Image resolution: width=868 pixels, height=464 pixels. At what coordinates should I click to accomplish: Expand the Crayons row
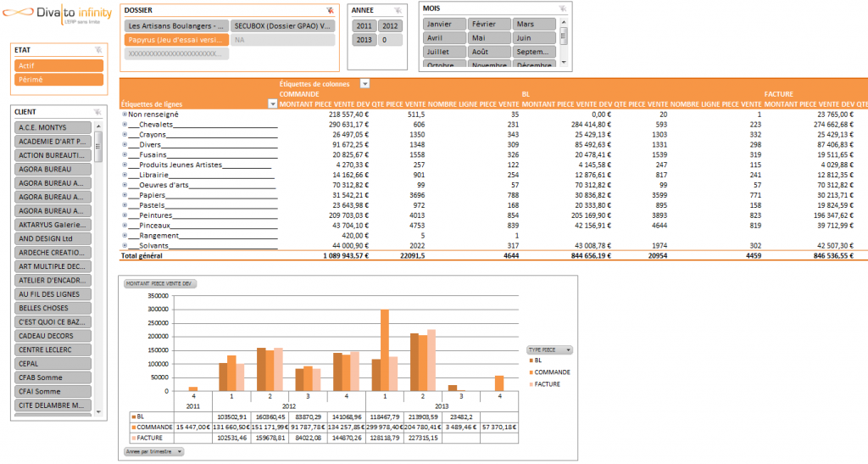[x=125, y=135]
